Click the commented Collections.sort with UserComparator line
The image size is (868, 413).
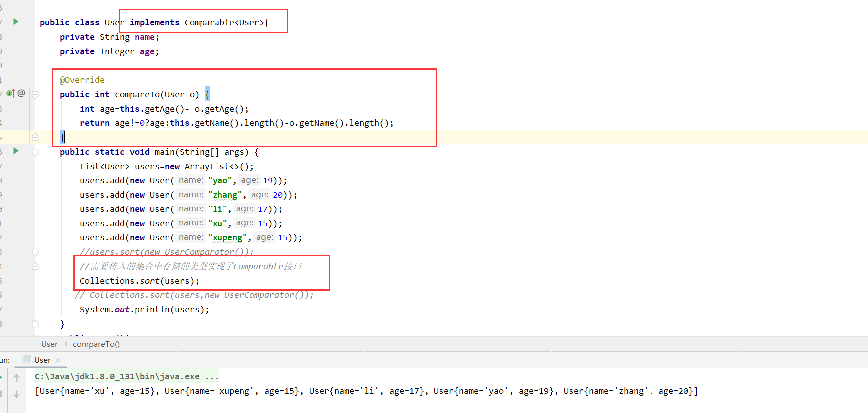click(x=194, y=295)
